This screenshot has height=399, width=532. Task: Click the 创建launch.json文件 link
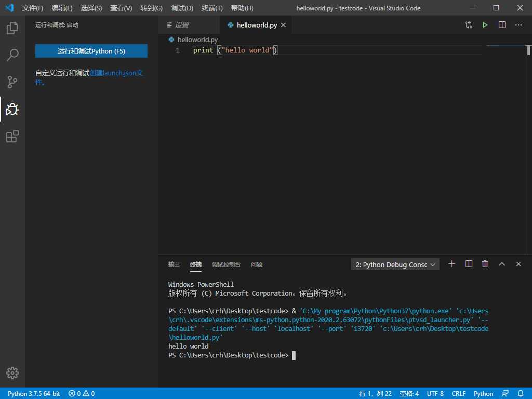tap(116, 73)
